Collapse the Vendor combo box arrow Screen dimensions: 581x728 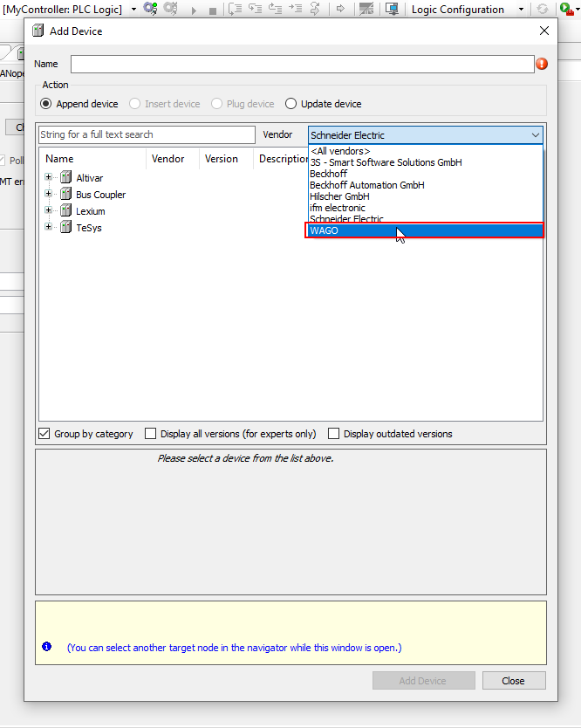pyautogui.click(x=535, y=135)
